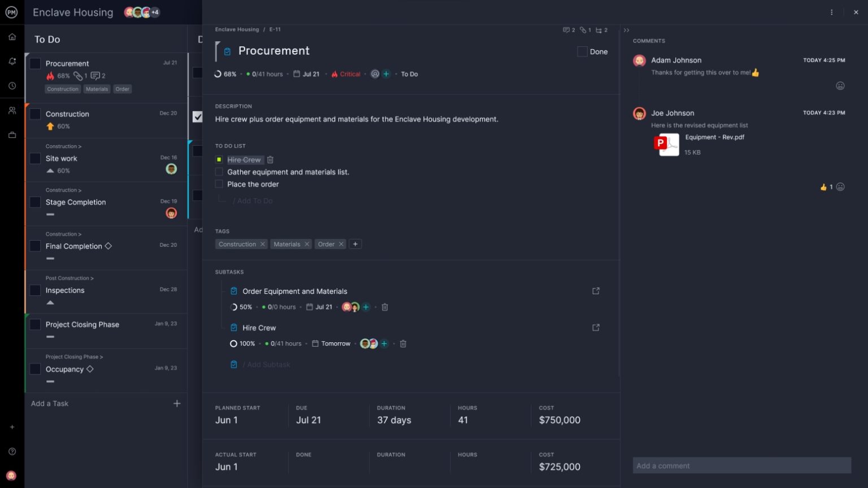The width and height of the screenshot is (868, 488).
Task: Delete the Hire Crew to-do item
Action: (270, 160)
